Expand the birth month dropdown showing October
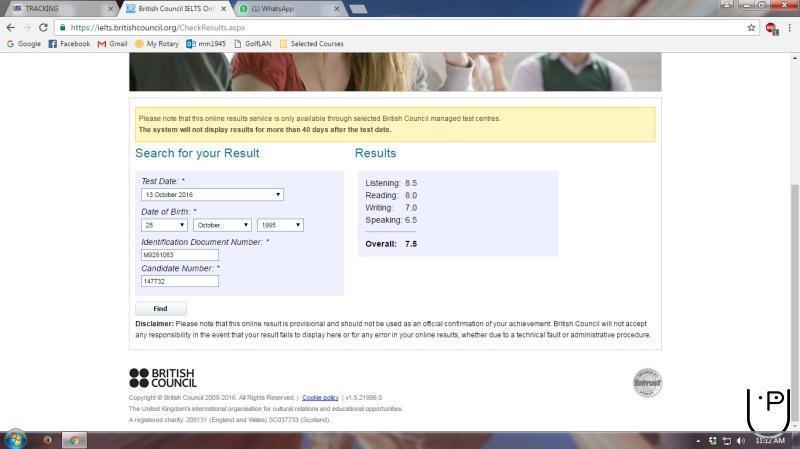Viewport: 800px width, 449px height. tap(222, 225)
